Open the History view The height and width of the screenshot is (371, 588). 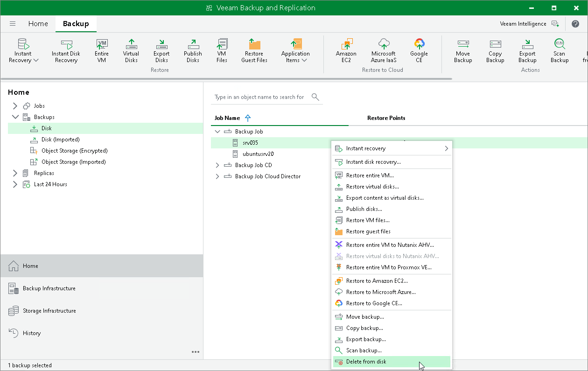pyautogui.click(x=102, y=333)
